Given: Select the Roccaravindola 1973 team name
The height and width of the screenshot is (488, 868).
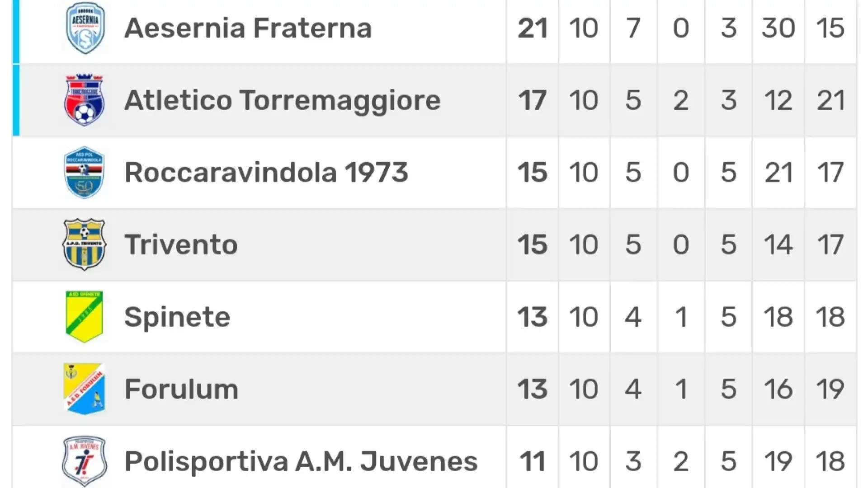Looking at the screenshot, I should 266,173.
